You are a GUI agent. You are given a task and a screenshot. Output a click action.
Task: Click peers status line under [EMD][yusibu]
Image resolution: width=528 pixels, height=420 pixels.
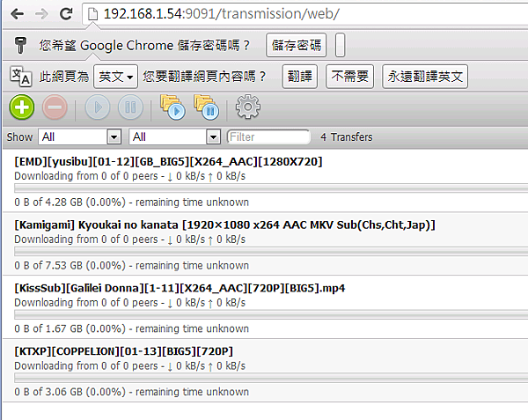pyautogui.click(x=130, y=176)
